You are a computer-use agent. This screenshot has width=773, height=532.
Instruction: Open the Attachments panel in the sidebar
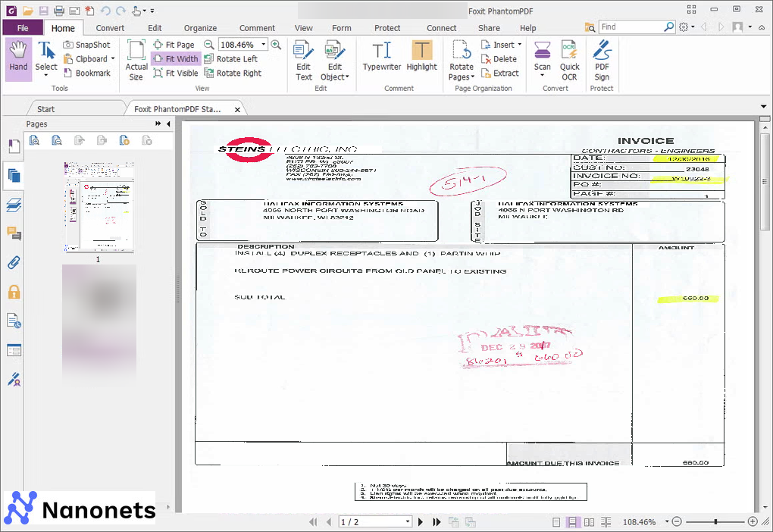(x=14, y=263)
